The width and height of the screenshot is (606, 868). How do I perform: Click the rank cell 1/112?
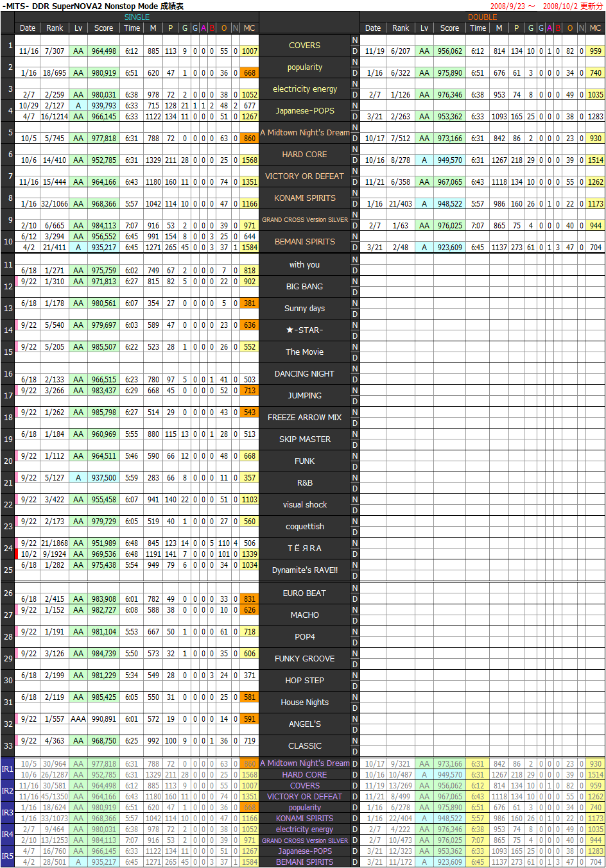55,456
